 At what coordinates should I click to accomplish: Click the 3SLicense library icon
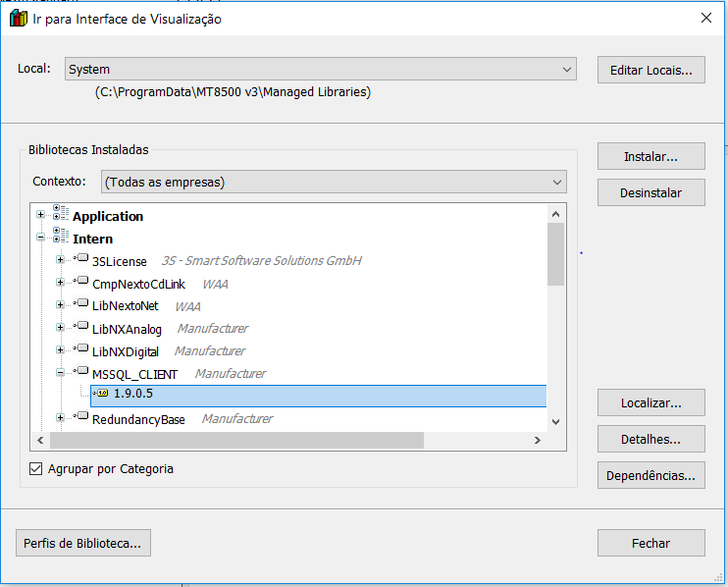[81, 259]
